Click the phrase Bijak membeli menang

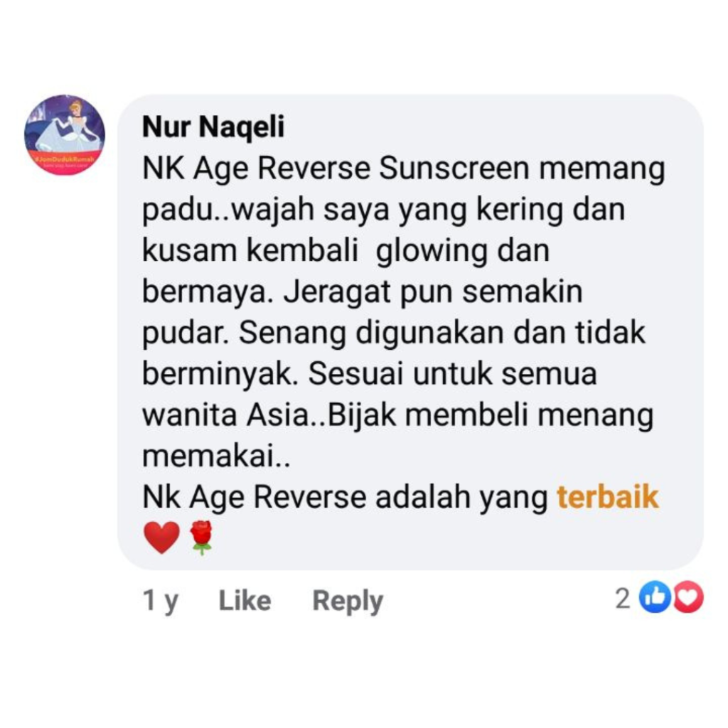(491, 415)
